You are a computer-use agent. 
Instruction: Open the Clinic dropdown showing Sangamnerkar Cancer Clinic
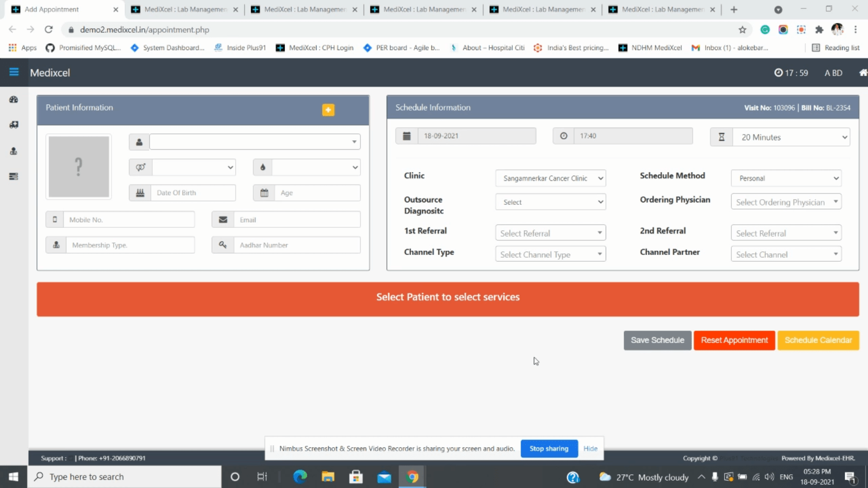coord(550,178)
